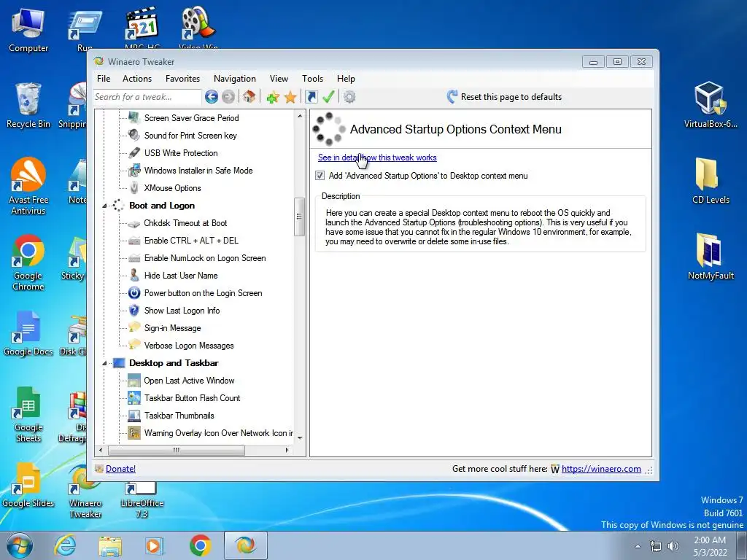Select Chkdsk Timeout at Boot
Image resolution: width=747 pixels, height=560 pixels.
point(185,223)
